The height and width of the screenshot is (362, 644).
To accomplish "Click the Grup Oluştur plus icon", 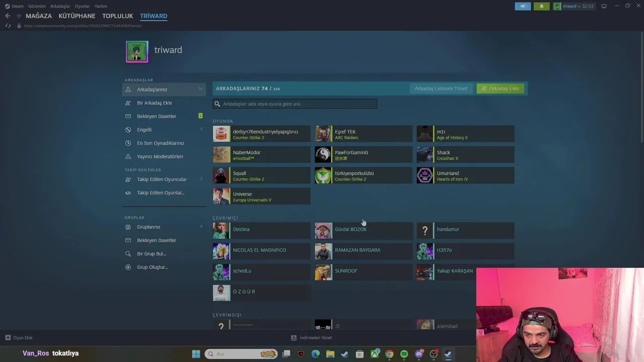I will (128, 267).
